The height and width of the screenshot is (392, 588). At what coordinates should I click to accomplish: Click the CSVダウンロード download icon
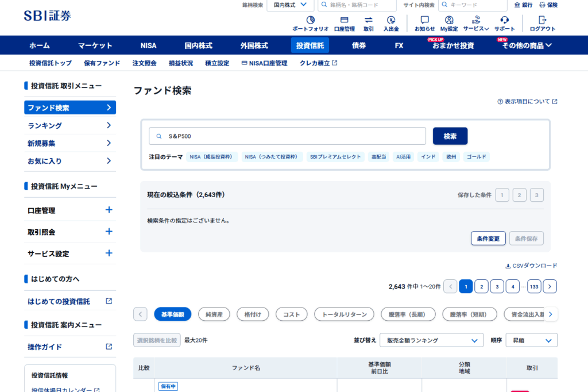pos(508,266)
